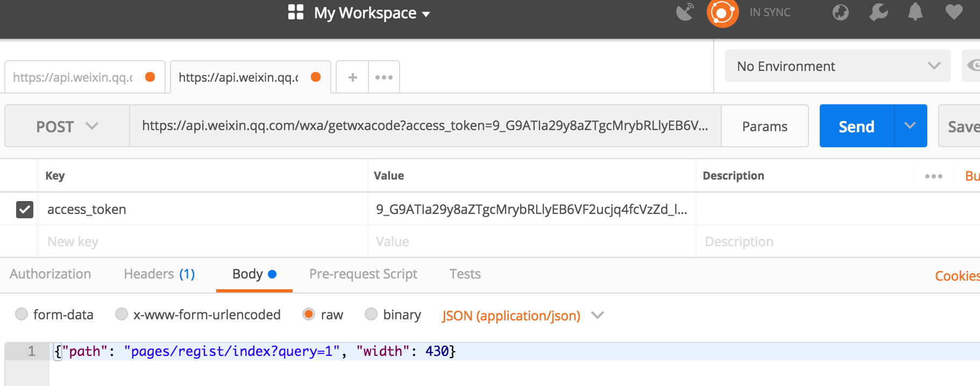Click the unsaved dot on the first tab

tap(151, 77)
